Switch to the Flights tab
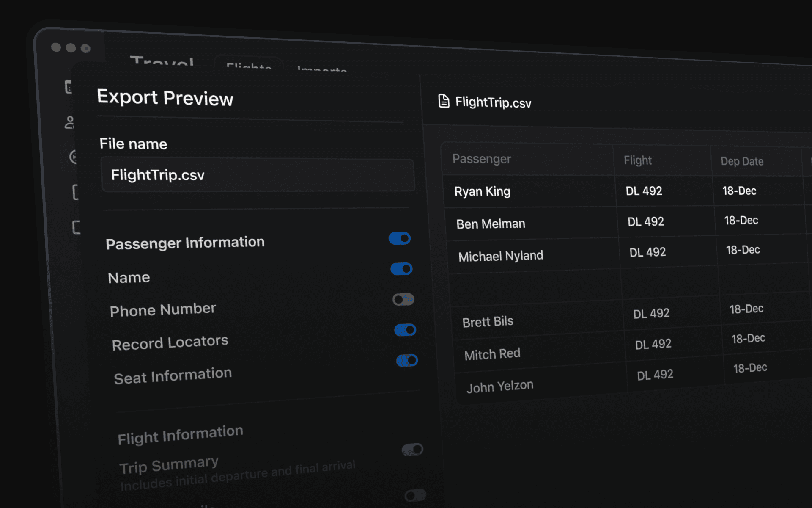Screen dimensions: 812x508 click(249, 66)
